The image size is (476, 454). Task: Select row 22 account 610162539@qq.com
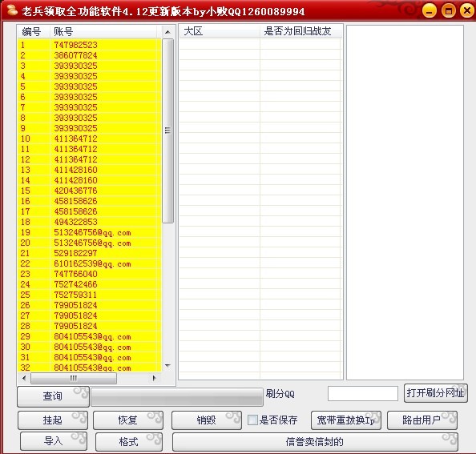pyautogui.click(x=90, y=263)
